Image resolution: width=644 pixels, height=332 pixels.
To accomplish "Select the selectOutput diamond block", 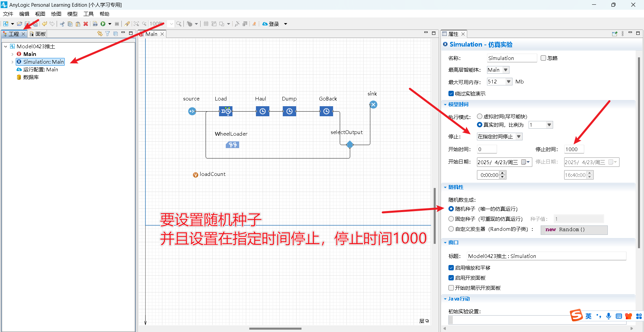I will pyautogui.click(x=350, y=145).
